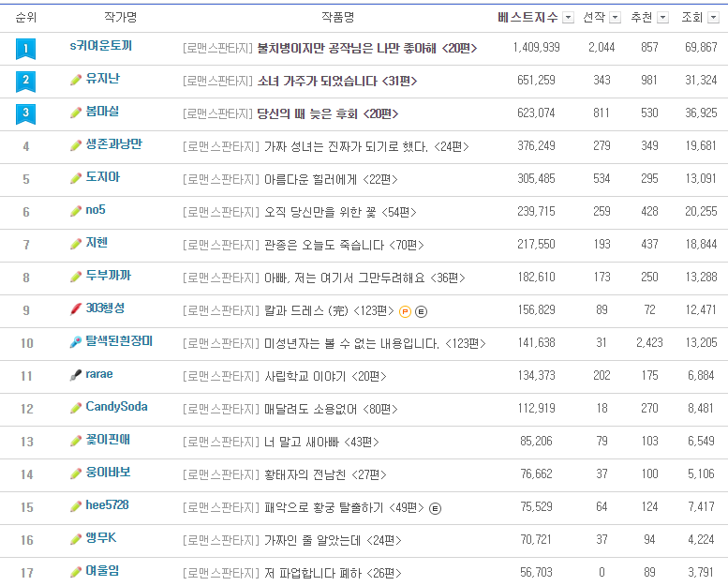Click pencil icon beside author hee5728
The width and height of the screenshot is (728, 586).
(x=76, y=506)
